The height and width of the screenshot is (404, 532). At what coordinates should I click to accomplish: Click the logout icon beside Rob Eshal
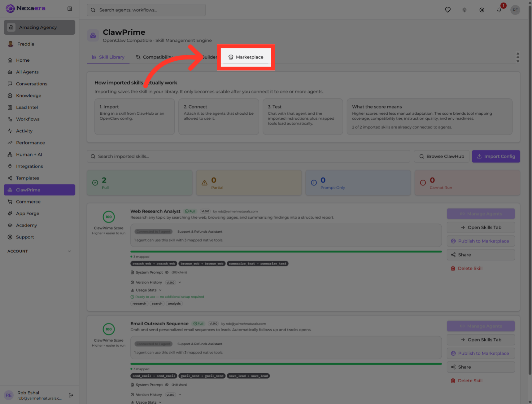[71, 395]
